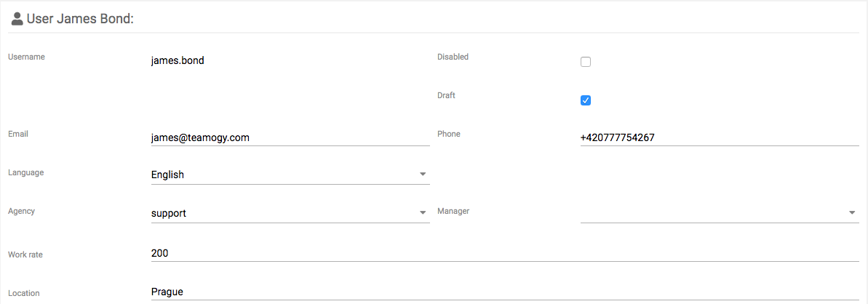This screenshot has height=304, width=868.
Task: Click the Draft field label
Action: coord(446,95)
